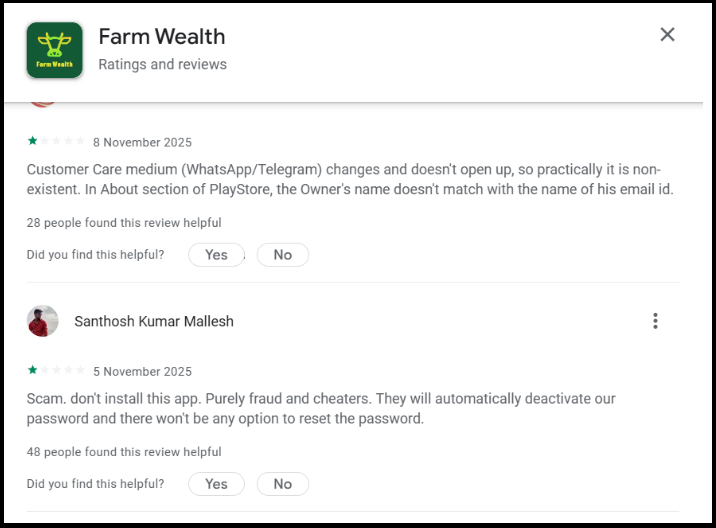The width and height of the screenshot is (716, 528).
Task: Click the 8 November 2025 review date
Action: [x=142, y=142]
